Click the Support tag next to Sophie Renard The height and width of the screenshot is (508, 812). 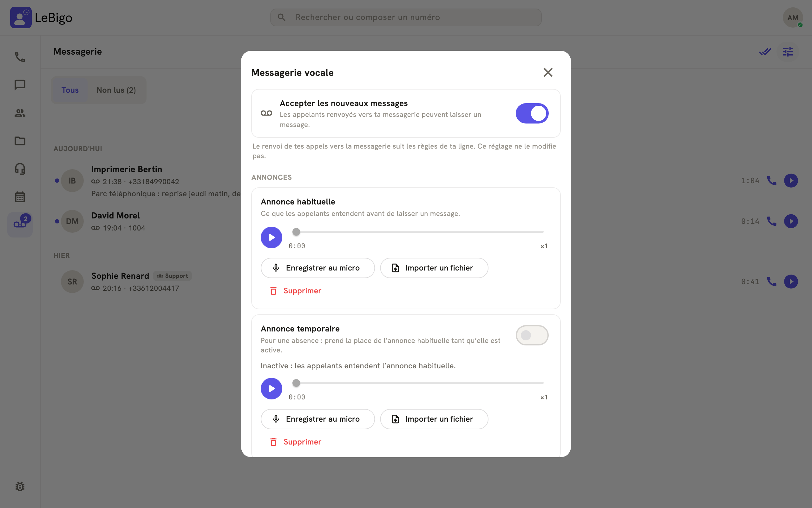[173, 276]
